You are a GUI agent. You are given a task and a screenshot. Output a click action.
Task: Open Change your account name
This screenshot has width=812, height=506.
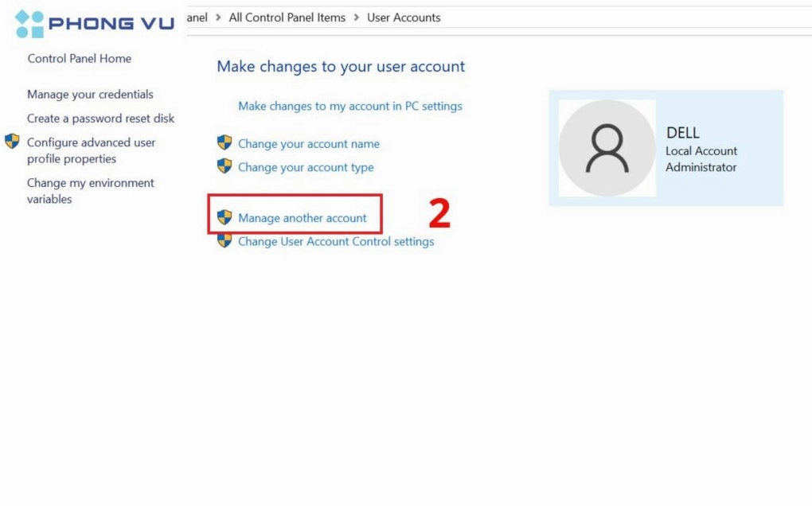coord(309,143)
